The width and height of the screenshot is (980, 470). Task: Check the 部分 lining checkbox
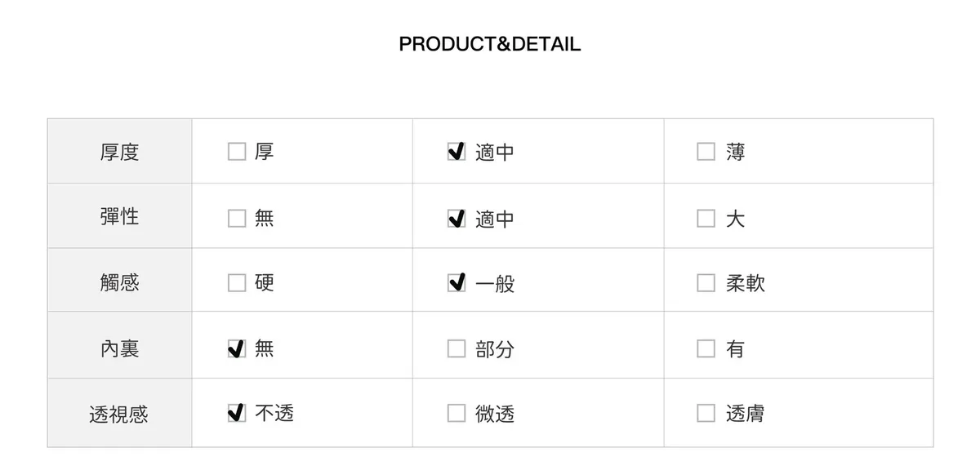click(457, 348)
